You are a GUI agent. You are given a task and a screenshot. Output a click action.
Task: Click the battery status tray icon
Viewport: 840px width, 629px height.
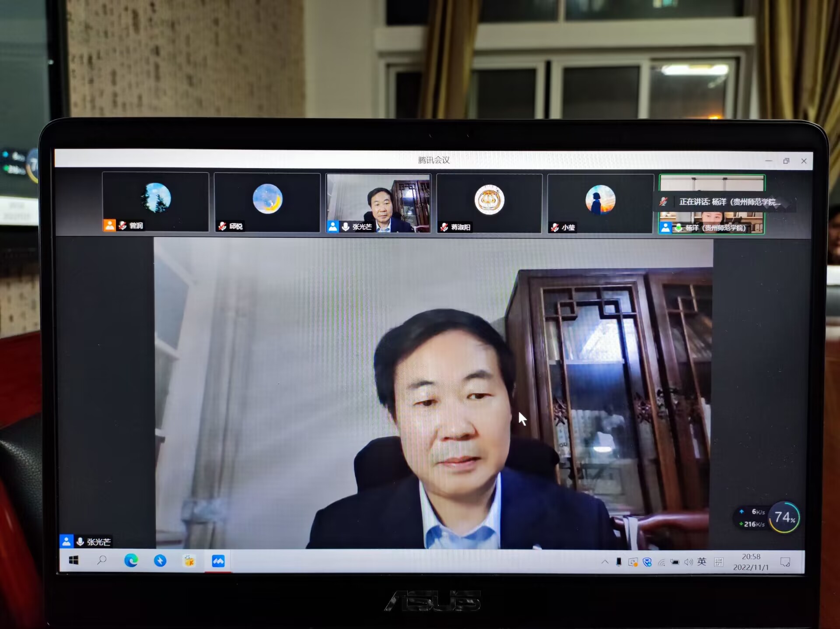[x=675, y=562]
